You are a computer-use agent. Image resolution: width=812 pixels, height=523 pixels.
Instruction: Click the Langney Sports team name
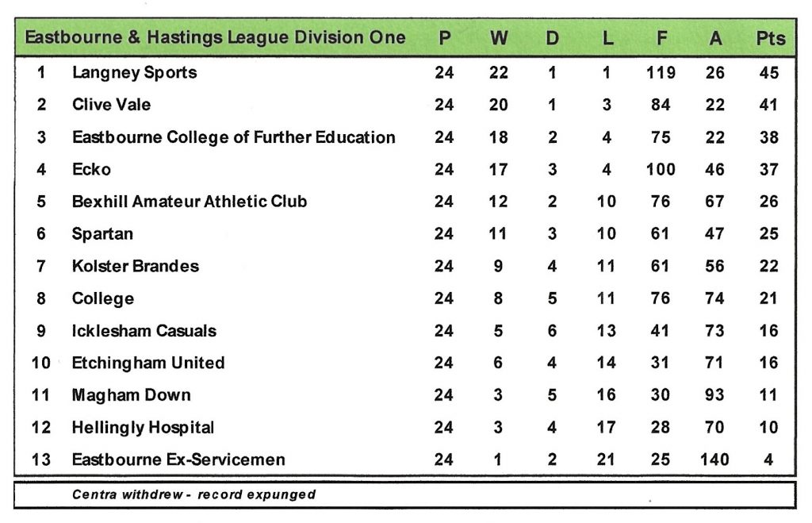134,73
